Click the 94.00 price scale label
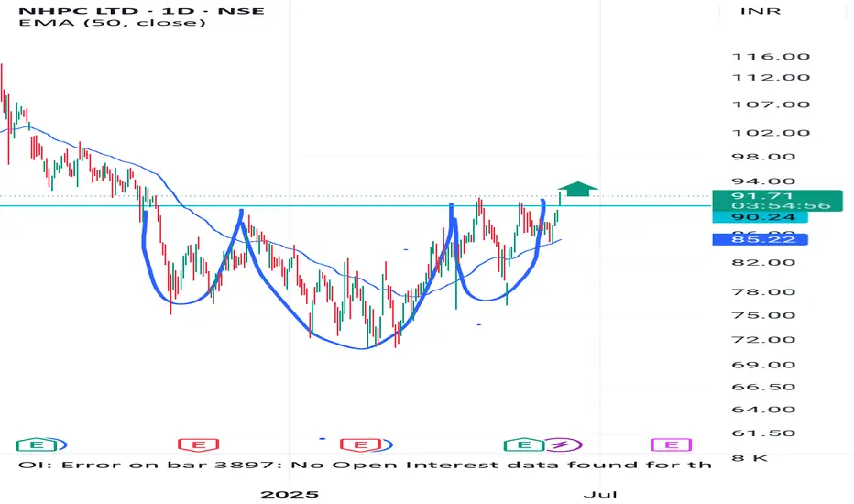 click(x=763, y=181)
